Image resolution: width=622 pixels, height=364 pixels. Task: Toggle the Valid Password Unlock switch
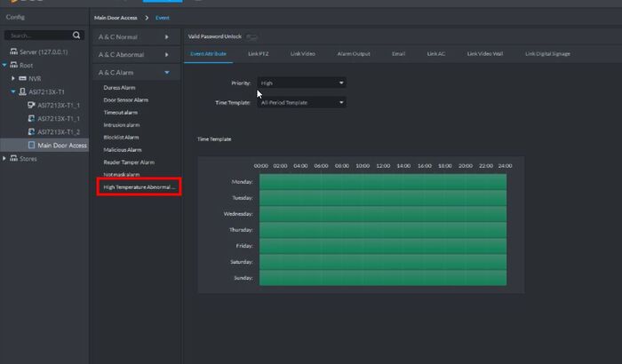pyautogui.click(x=251, y=37)
